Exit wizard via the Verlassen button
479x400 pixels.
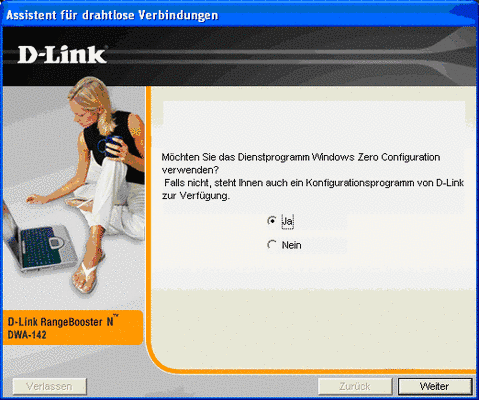click(x=49, y=386)
